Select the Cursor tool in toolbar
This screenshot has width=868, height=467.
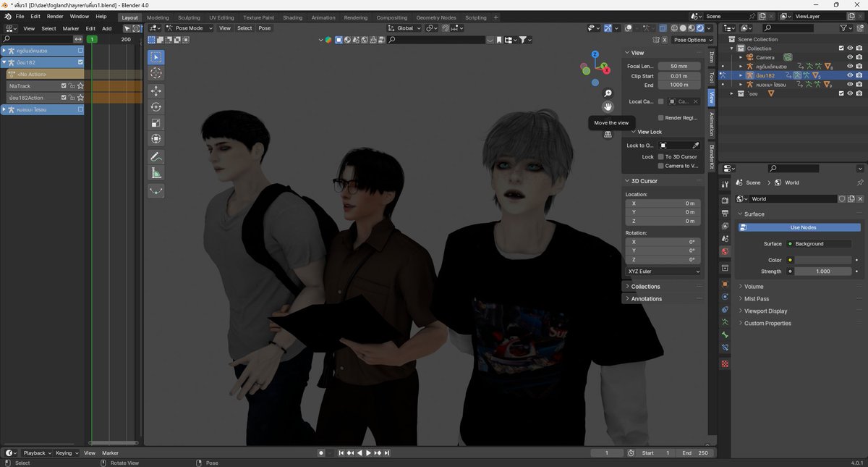[x=156, y=73]
